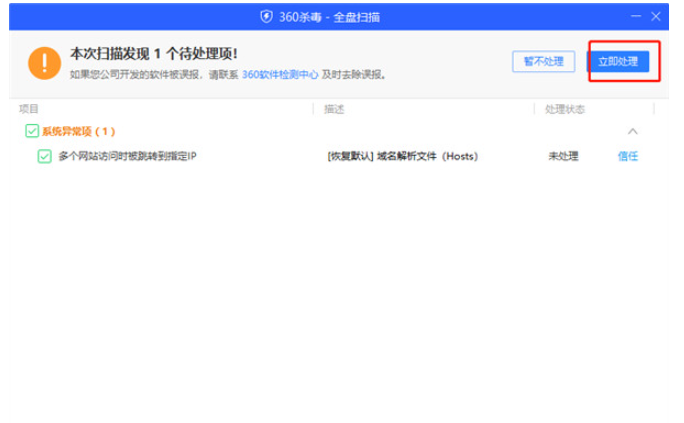Click 立即处理 to handle the issue now
The height and width of the screenshot is (423, 684).
pos(618,62)
